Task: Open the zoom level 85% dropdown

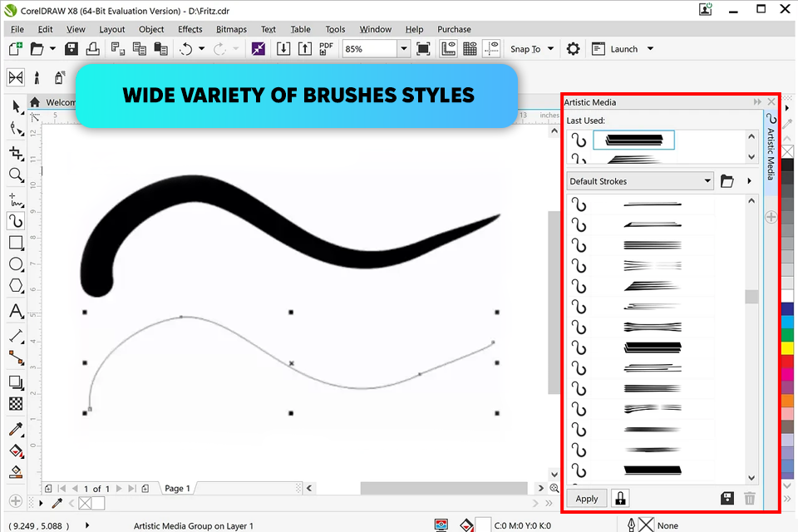Action: 404,49
